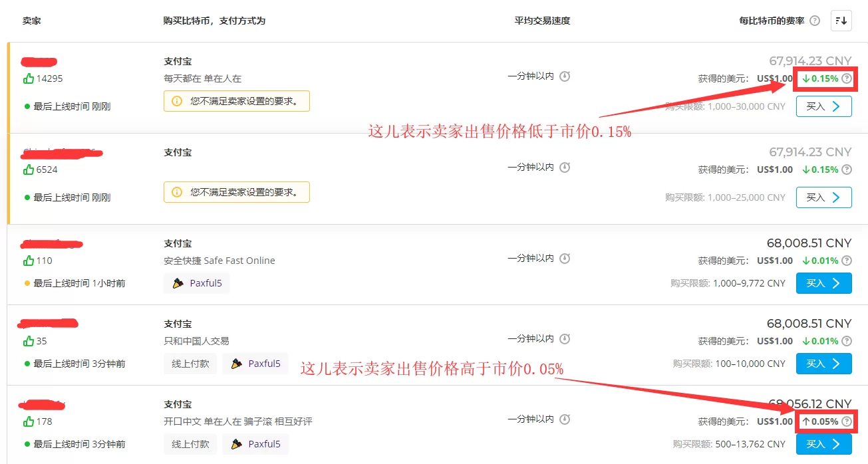Open help icon beside 0.01% in 1,000–9,772 CNY offer
Image resolution: width=868 pixels, height=464 pixels.
846,261
